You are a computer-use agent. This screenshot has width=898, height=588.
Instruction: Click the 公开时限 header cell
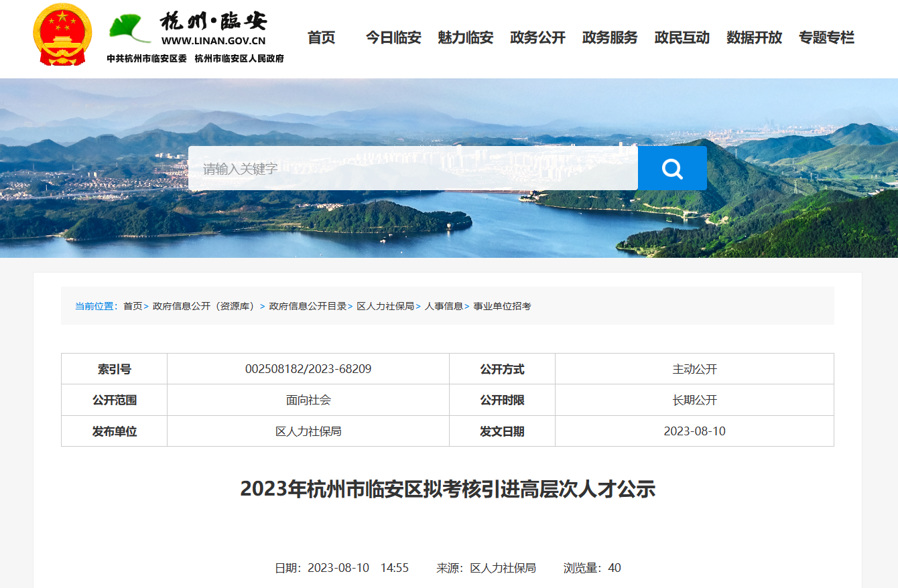[503, 400]
